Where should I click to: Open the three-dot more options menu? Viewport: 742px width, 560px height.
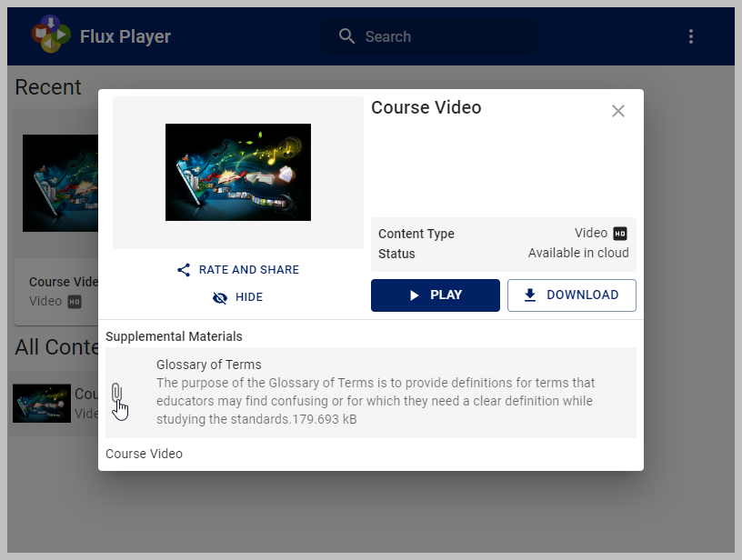pyautogui.click(x=691, y=36)
